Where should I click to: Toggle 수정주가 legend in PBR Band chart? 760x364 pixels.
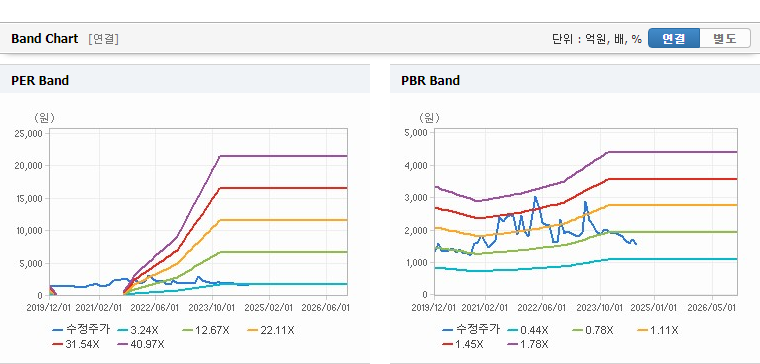(471, 330)
